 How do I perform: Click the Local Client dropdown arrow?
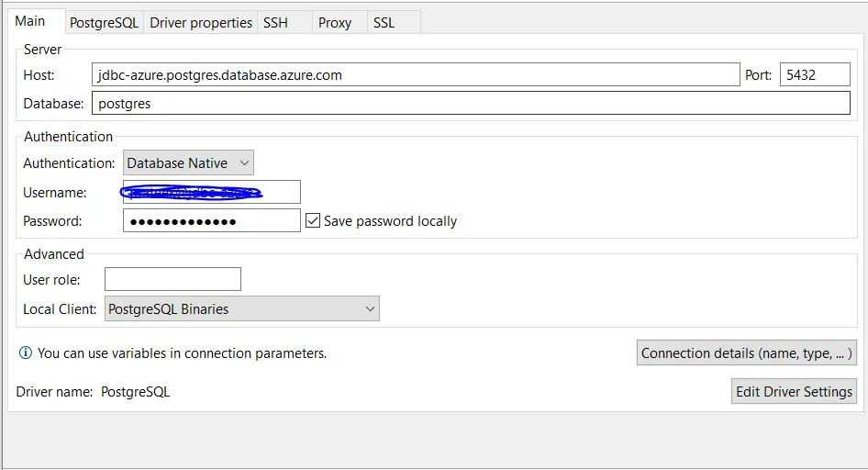[370, 309]
